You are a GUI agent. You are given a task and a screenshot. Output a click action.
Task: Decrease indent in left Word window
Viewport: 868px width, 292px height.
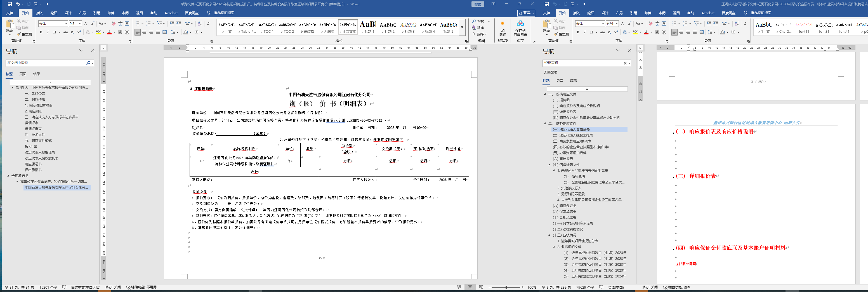click(172, 23)
